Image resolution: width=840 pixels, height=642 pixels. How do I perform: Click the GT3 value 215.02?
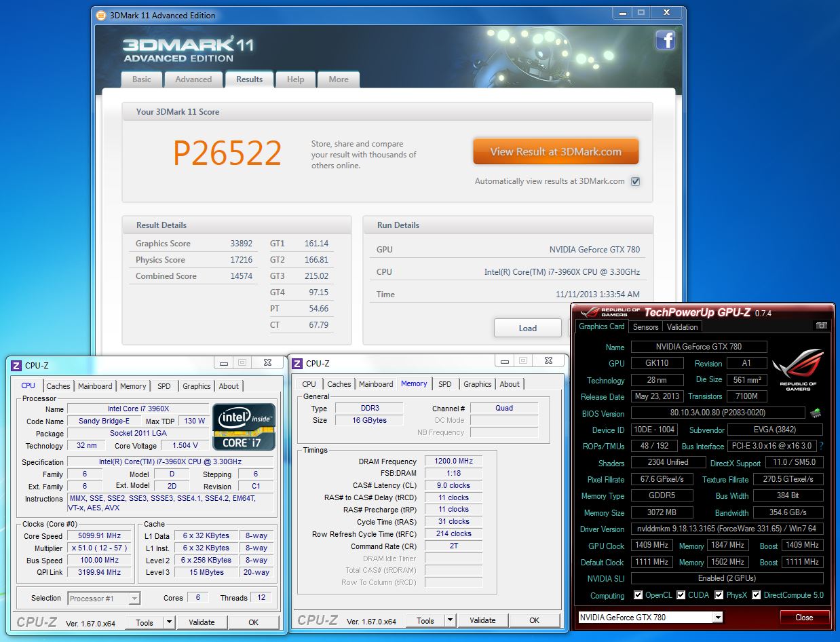[x=317, y=276]
